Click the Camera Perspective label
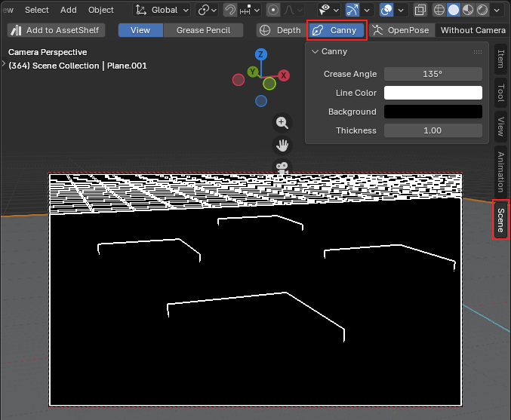 (48, 52)
